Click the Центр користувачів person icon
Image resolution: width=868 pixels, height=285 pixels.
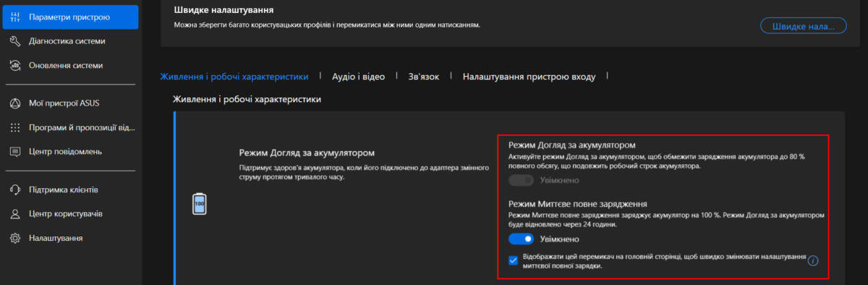point(14,214)
